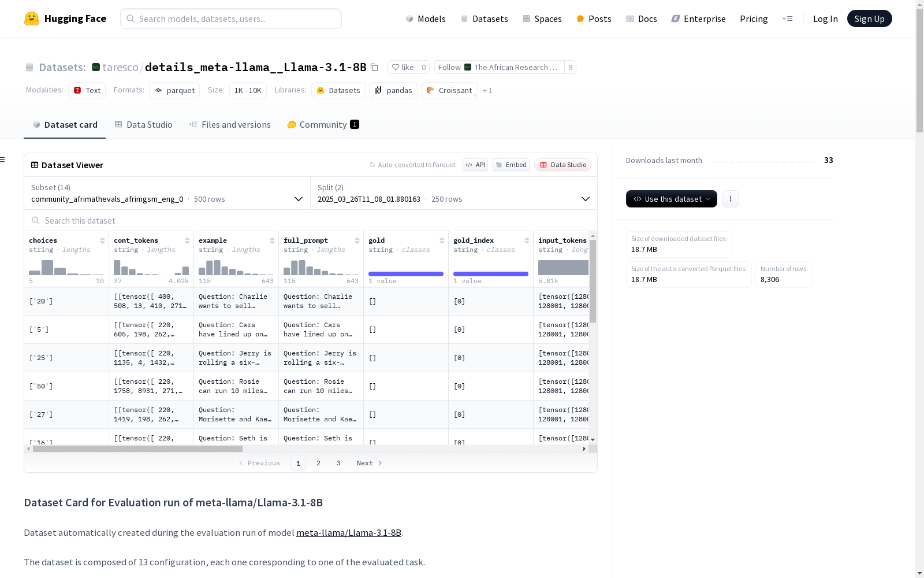Screen dimensions: 924x578
Task: Click the Log In link
Action: click(825, 18)
